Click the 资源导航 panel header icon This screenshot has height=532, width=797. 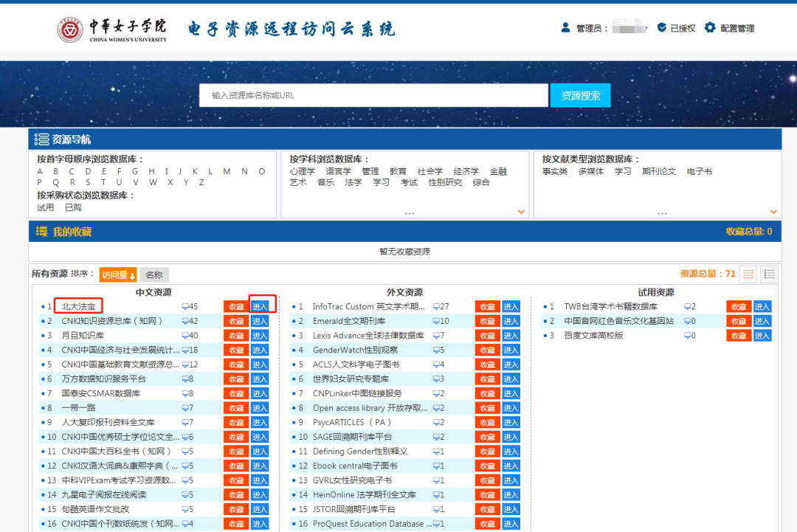point(41,139)
